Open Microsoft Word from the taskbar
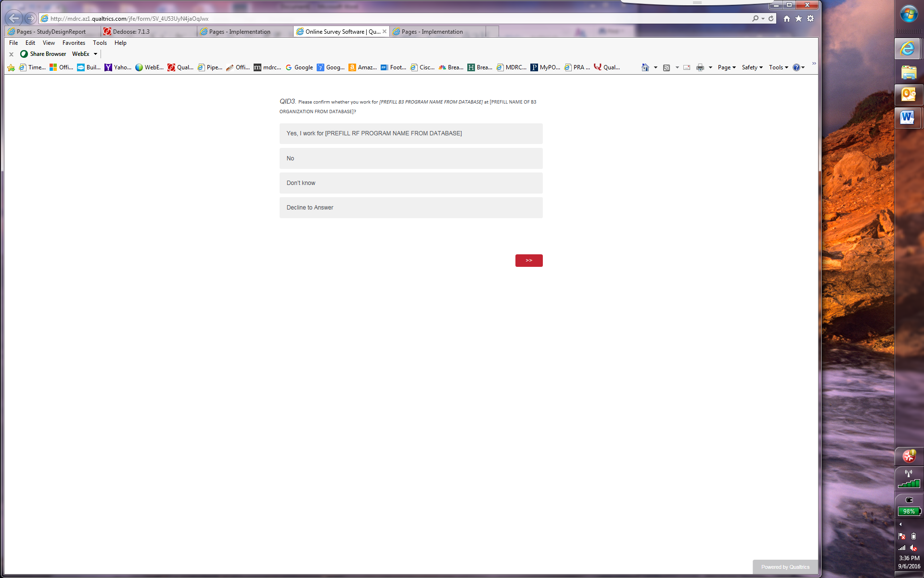 click(x=908, y=118)
